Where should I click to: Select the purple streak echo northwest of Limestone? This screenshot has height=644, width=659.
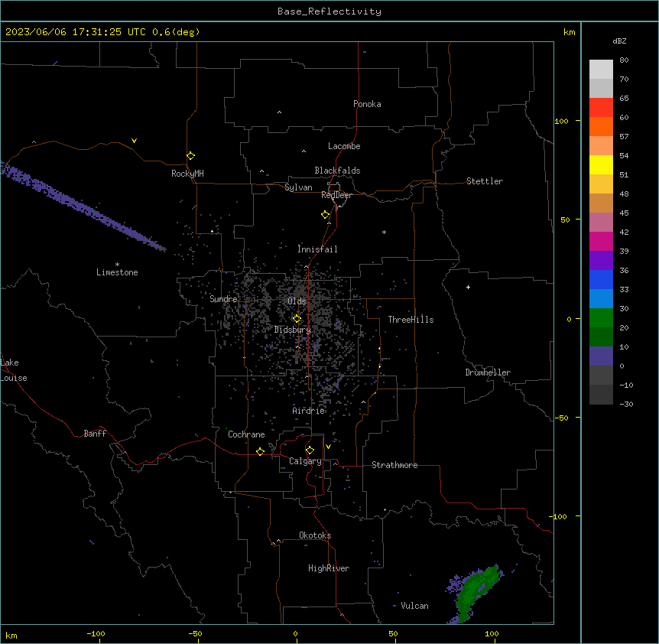click(x=82, y=207)
